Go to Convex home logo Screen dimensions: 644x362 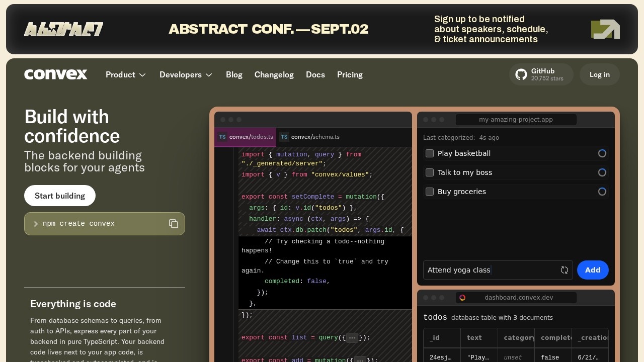pos(56,74)
